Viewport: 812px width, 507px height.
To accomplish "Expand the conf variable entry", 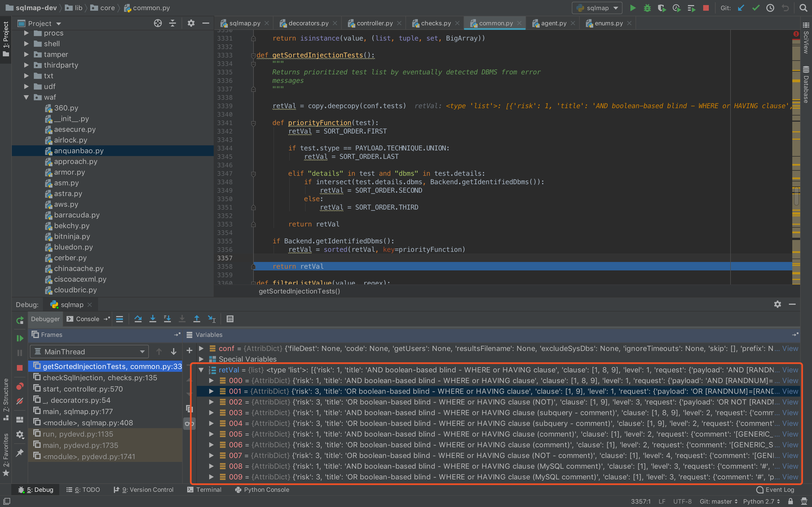I will tap(201, 348).
